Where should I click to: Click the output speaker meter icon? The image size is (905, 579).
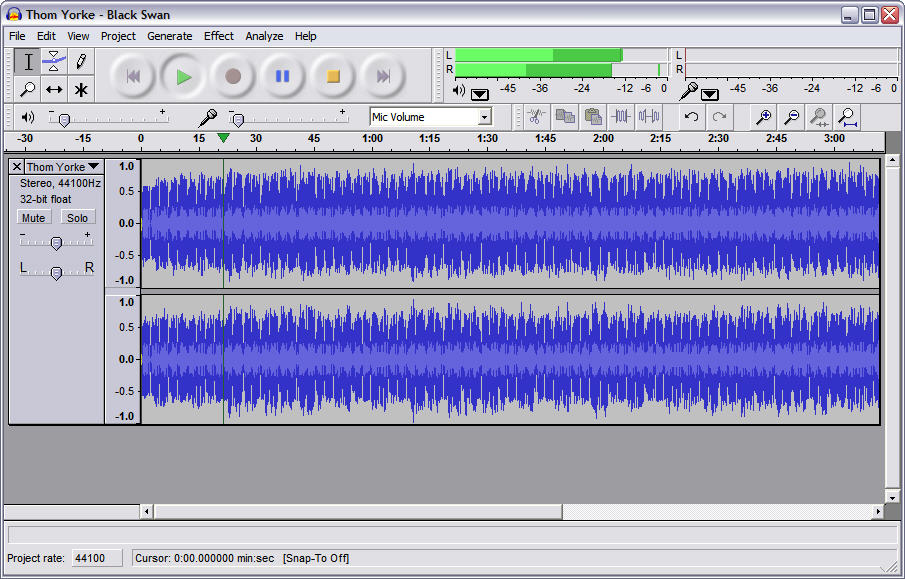[459, 91]
